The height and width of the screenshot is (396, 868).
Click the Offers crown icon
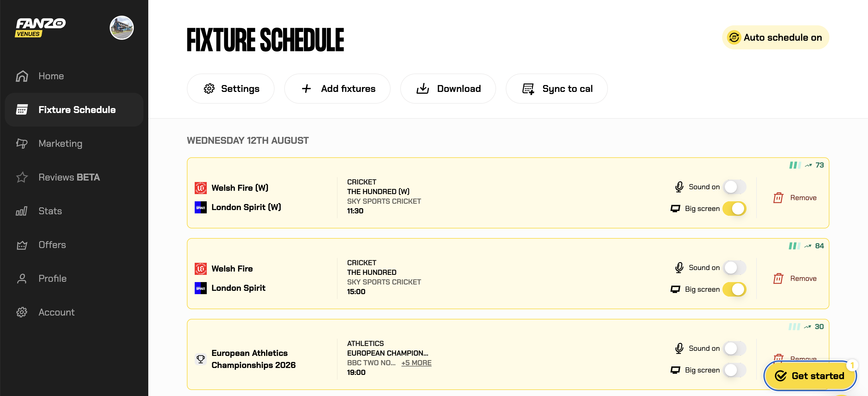(22, 245)
